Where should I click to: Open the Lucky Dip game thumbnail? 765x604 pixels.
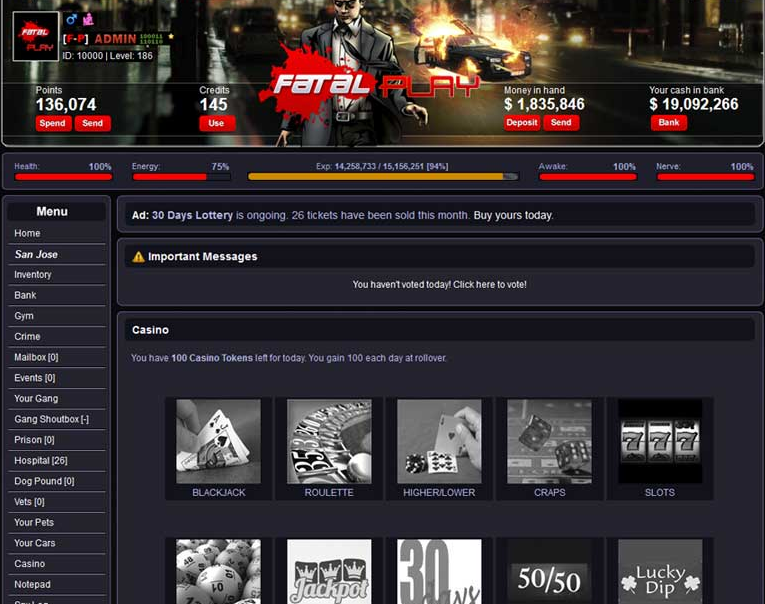pos(660,571)
